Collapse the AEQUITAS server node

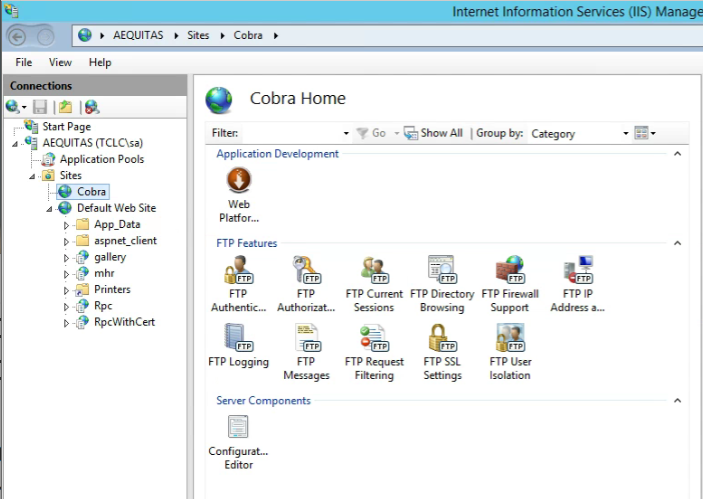coord(15,144)
